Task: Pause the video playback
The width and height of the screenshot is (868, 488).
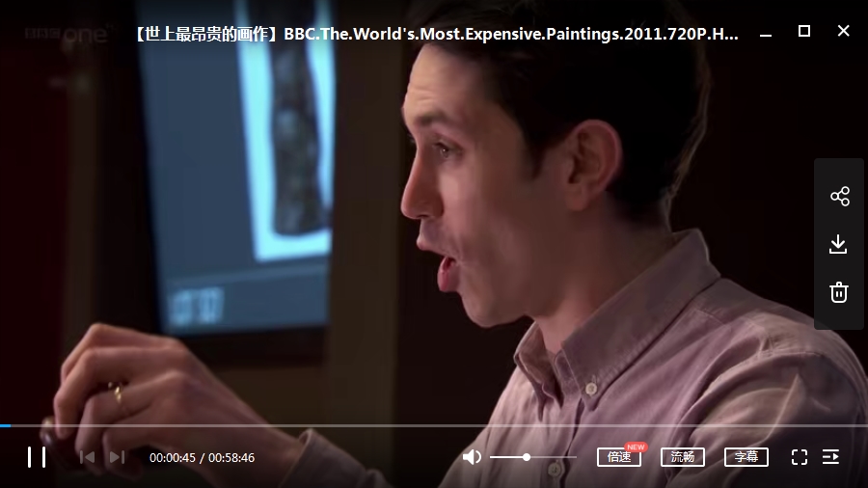Action: point(37,457)
